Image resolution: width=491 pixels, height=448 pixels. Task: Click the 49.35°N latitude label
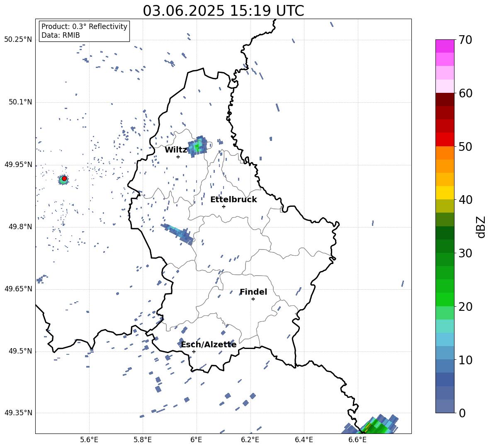point(18,413)
